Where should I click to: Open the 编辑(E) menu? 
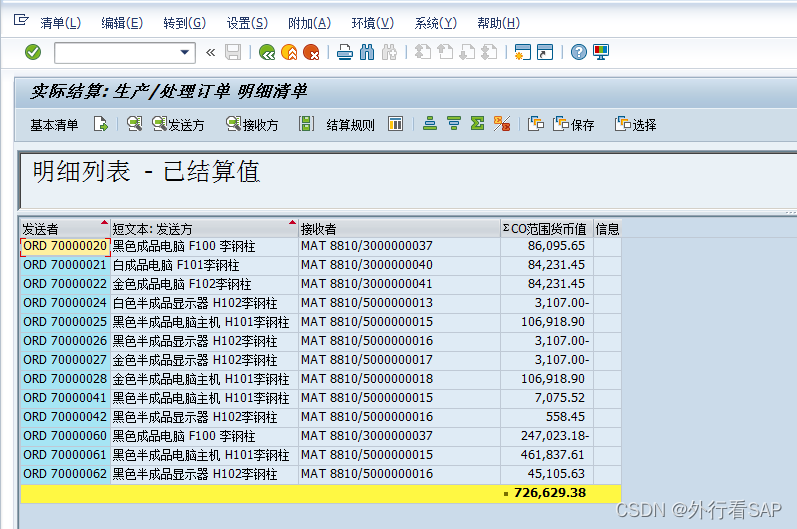[122, 23]
